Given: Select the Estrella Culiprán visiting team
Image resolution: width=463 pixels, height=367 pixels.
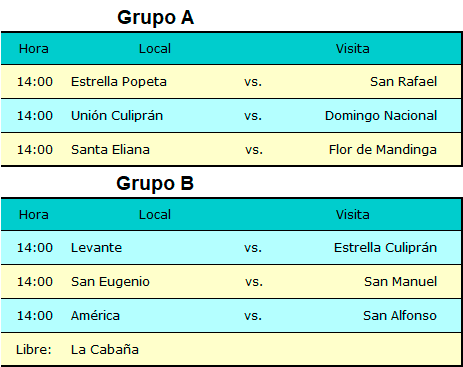Looking at the screenshot, I should pos(385,248).
